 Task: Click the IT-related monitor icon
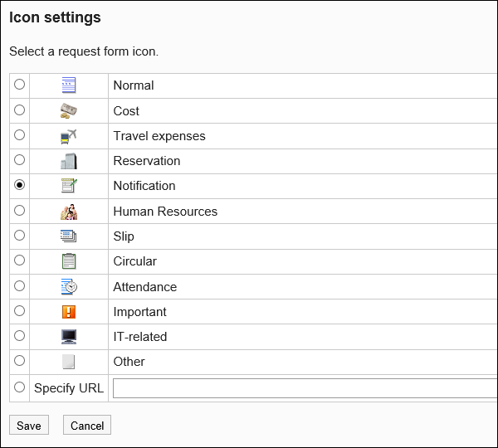click(x=69, y=337)
